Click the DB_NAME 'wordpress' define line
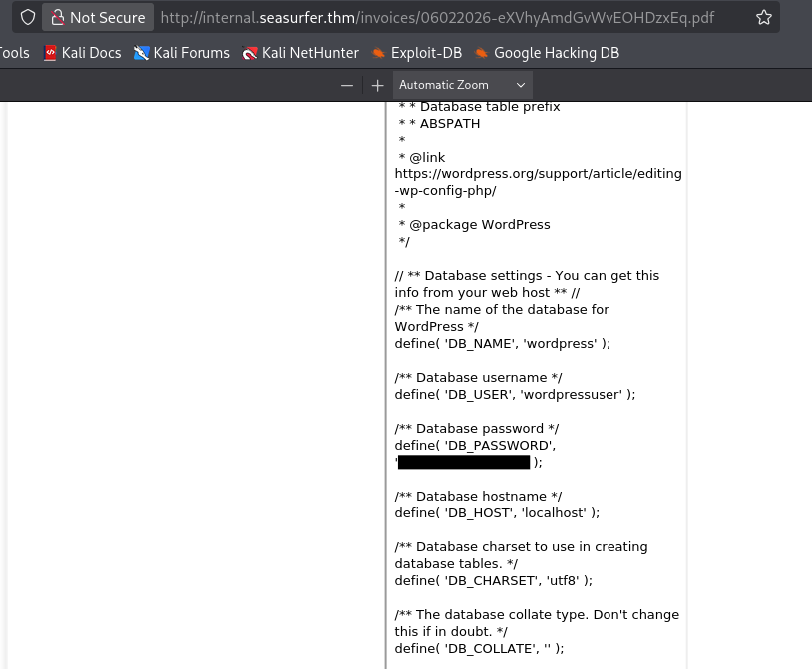 [502, 343]
